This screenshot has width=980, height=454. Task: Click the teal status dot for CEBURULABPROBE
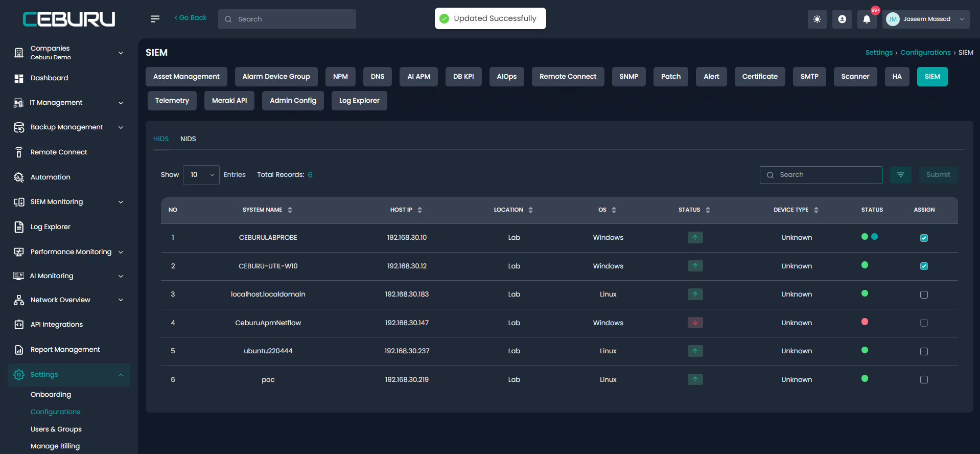pos(874,237)
